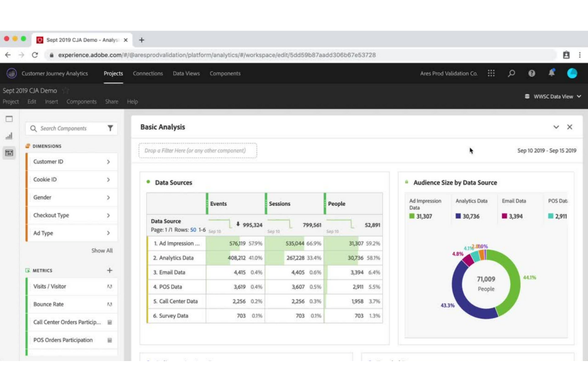Click the search magnifier in top bar

pos(511,73)
